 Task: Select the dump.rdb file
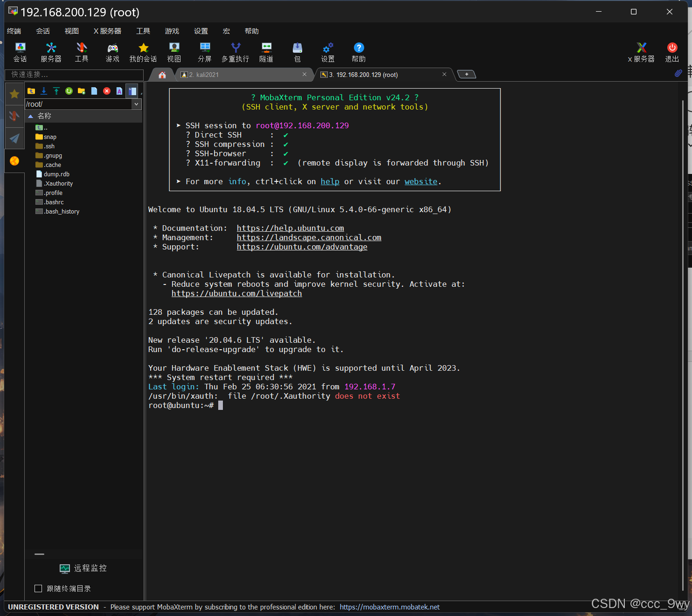(x=52, y=174)
